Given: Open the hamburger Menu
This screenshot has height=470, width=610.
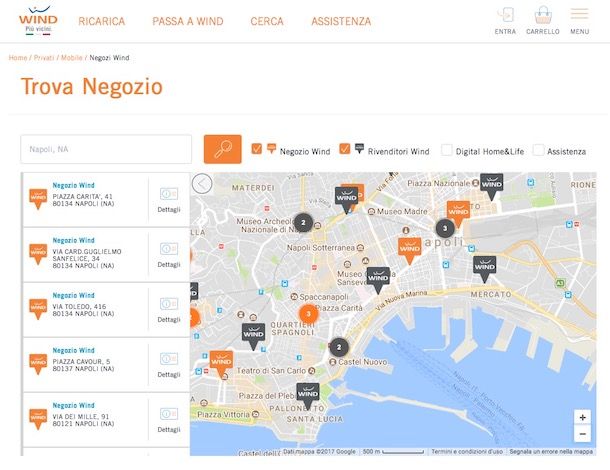Looking at the screenshot, I should (580, 21).
